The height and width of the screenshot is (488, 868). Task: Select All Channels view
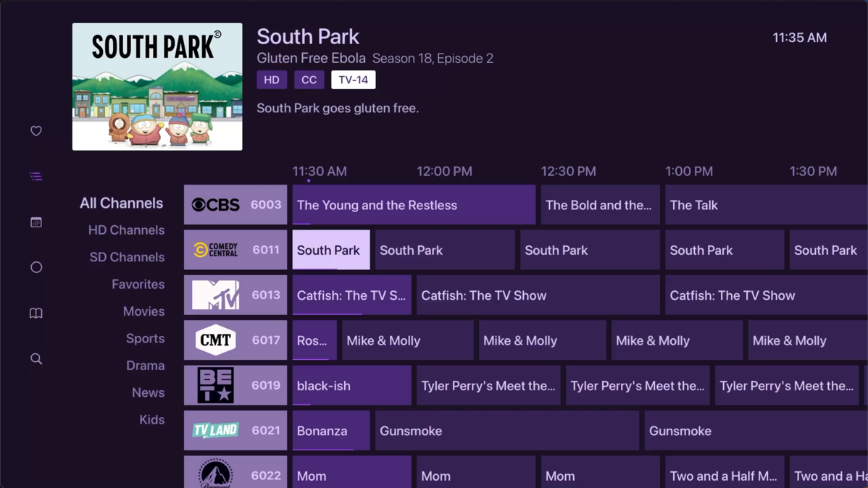(121, 203)
